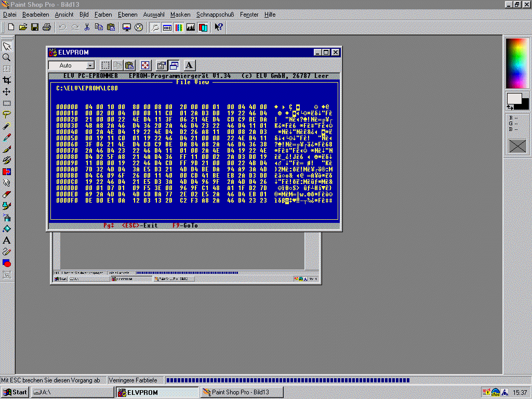Select the Zoom magnifier tool

7,57
